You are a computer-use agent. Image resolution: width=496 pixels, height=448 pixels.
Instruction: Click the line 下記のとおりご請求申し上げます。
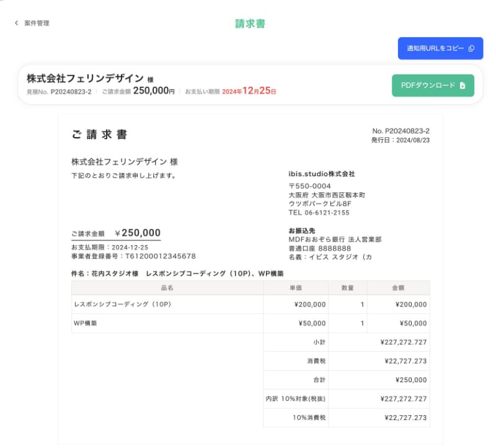(123, 176)
